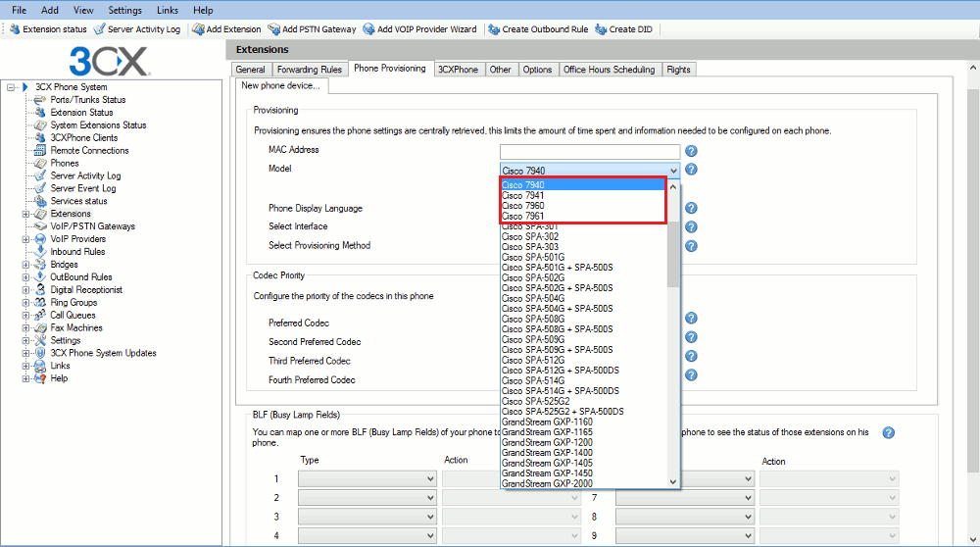
Task: Click model list scrollbar up arrow
Action: click(673, 186)
